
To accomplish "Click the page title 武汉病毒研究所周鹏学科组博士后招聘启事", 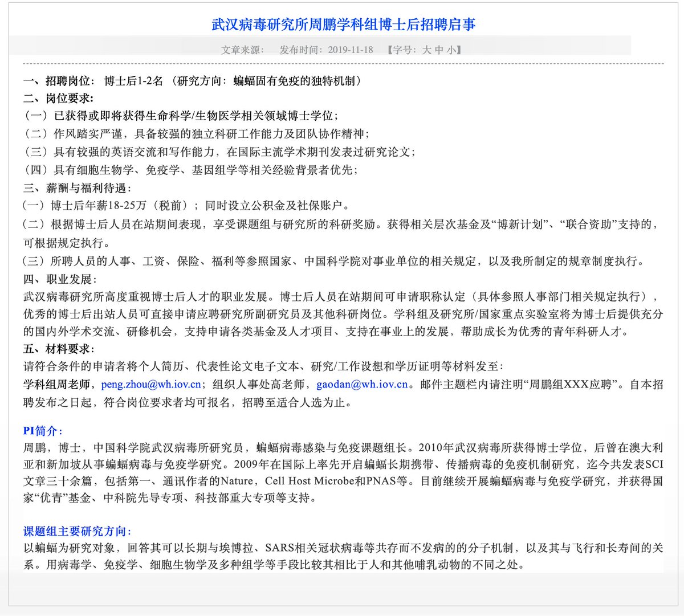I will point(344,25).
